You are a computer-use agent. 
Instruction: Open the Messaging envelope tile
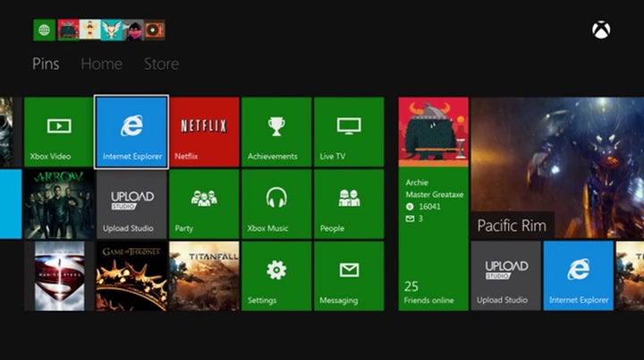pos(349,276)
